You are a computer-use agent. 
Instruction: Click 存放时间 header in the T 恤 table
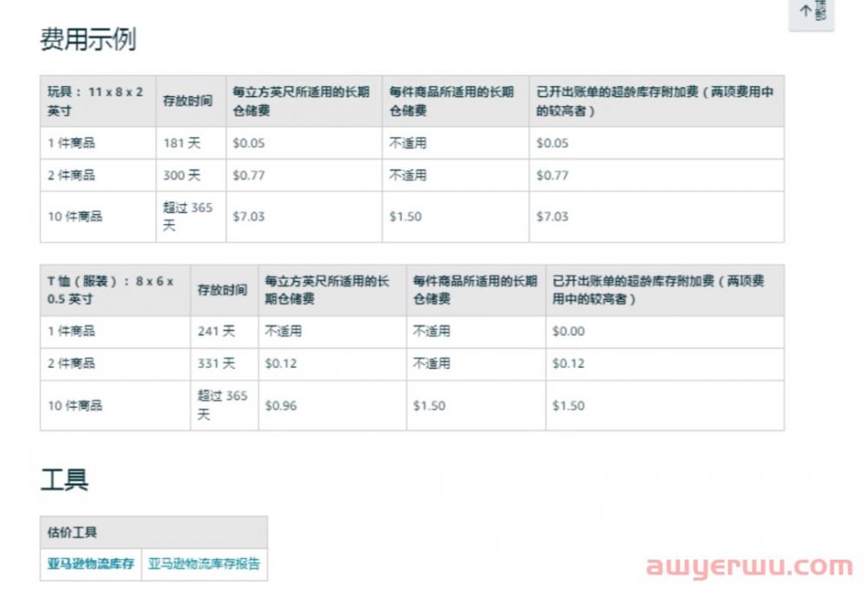pos(222,290)
